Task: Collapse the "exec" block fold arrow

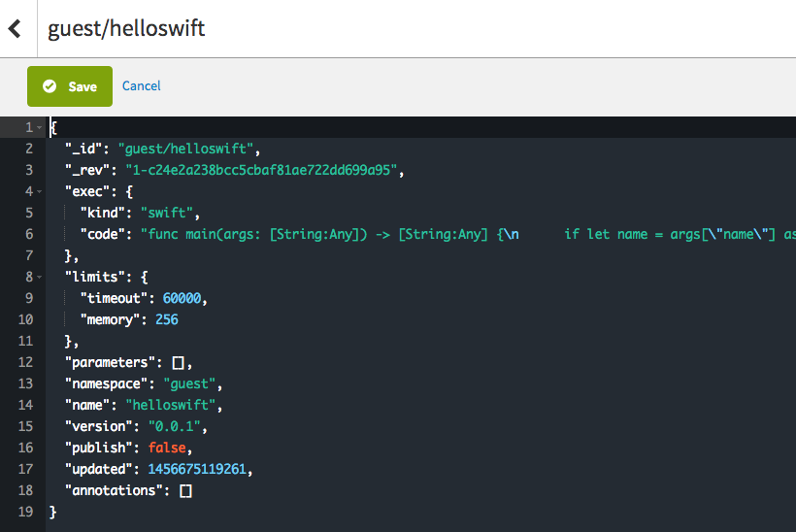Action: click(x=40, y=191)
